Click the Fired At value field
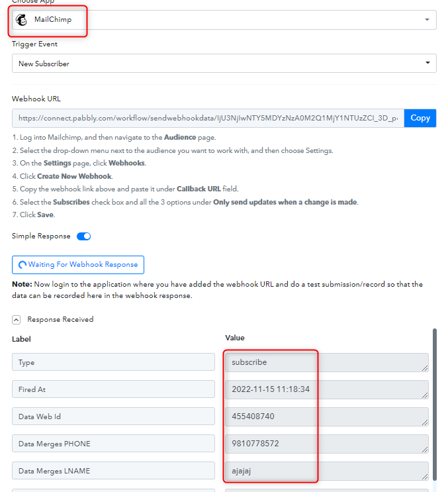Screen dimensions: 448x492 pos(326,389)
